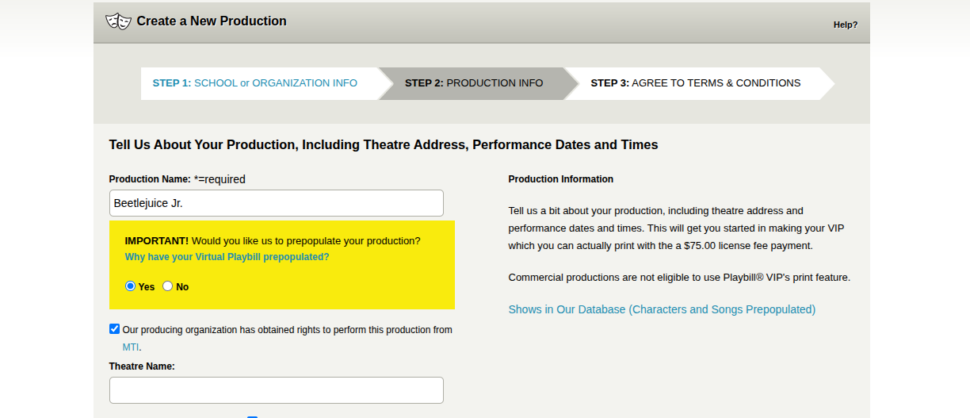Image resolution: width=970 pixels, height=418 pixels.
Task: Click the Production Name field containing Beetlejuice Jr.
Action: (x=276, y=203)
